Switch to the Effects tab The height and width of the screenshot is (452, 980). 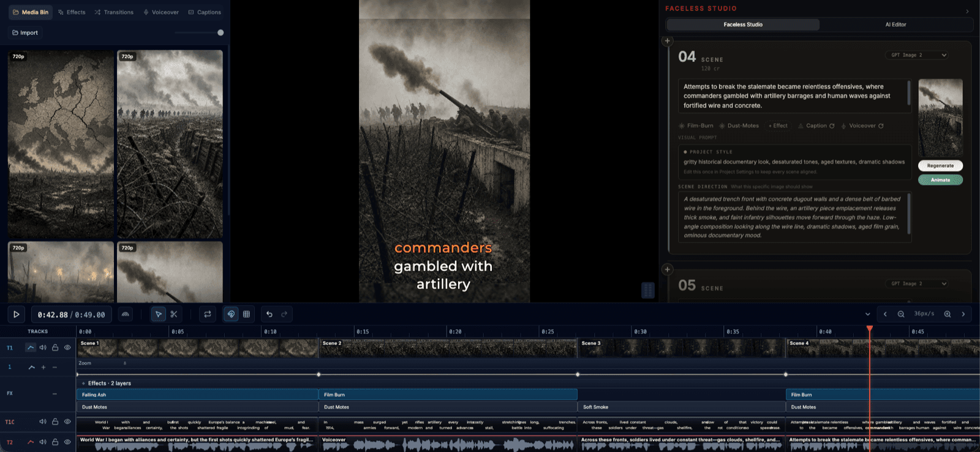point(72,12)
